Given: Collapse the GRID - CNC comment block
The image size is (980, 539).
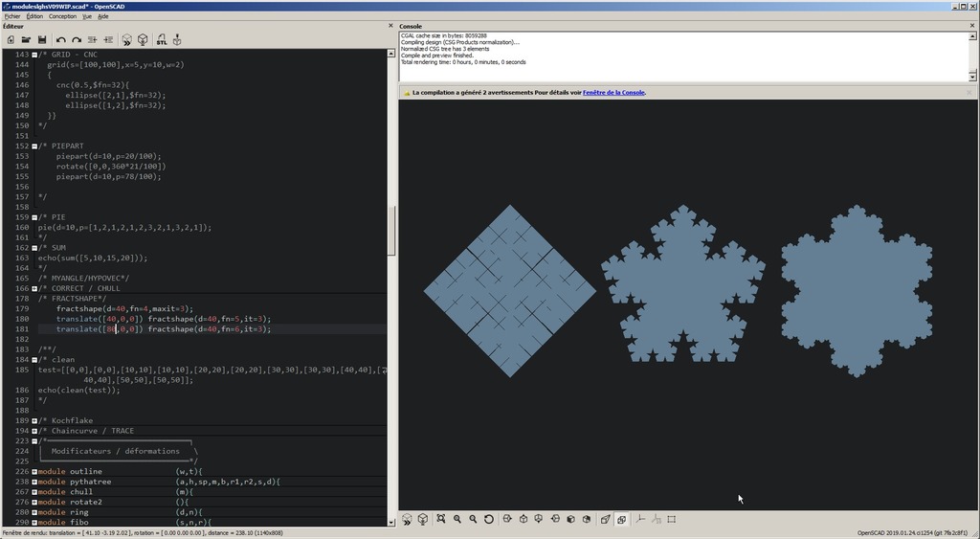Looking at the screenshot, I should [34, 55].
